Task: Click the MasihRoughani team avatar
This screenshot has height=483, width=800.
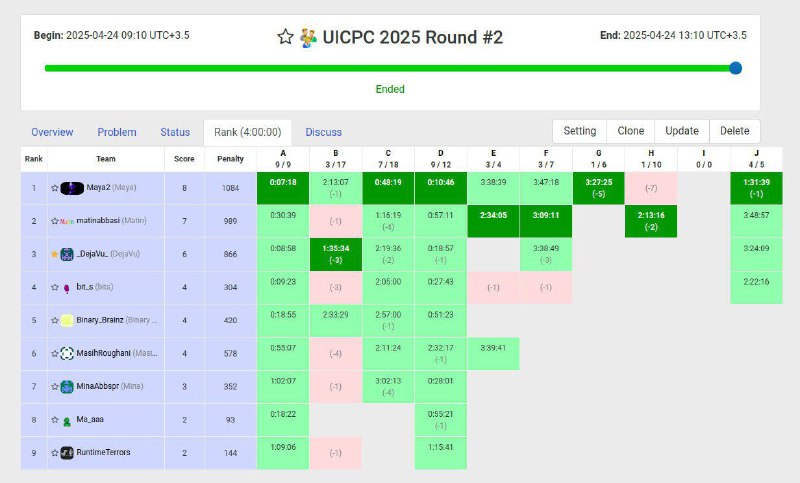Action: coord(67,353)
